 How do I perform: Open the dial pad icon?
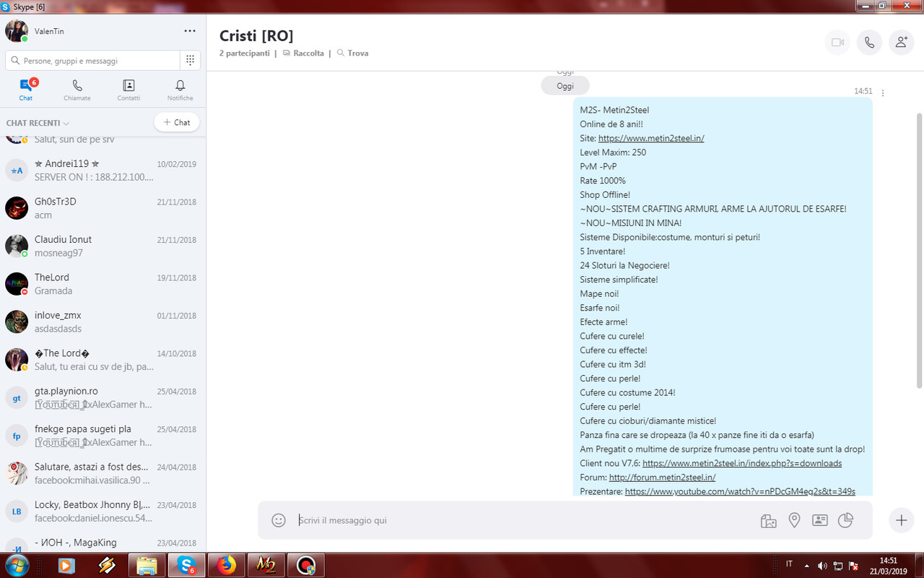click(190, 61)
